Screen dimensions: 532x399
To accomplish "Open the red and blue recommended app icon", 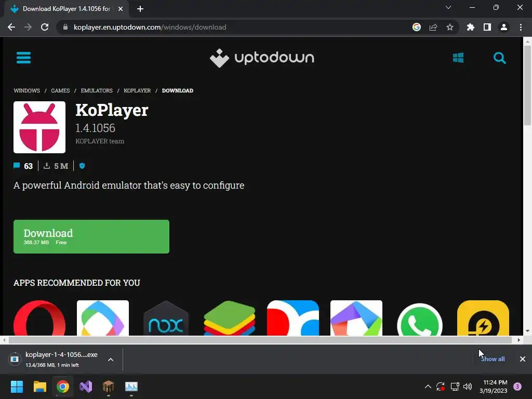I will (293, 318).
